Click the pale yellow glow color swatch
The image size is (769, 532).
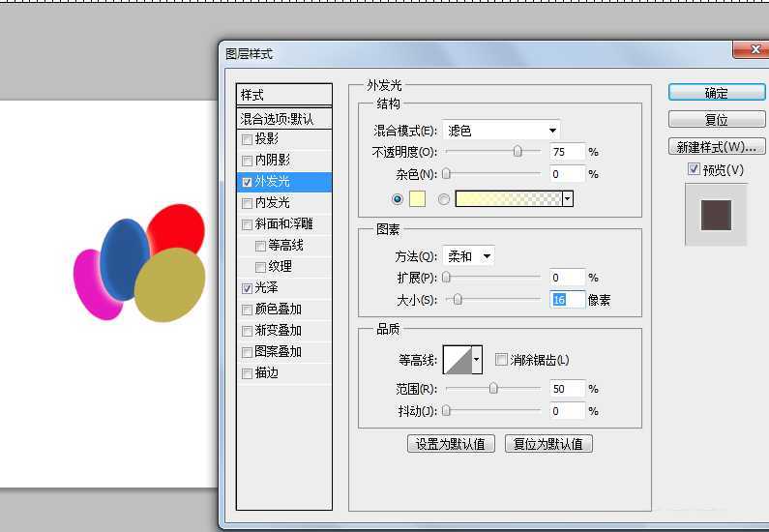(x=417, y=199)
